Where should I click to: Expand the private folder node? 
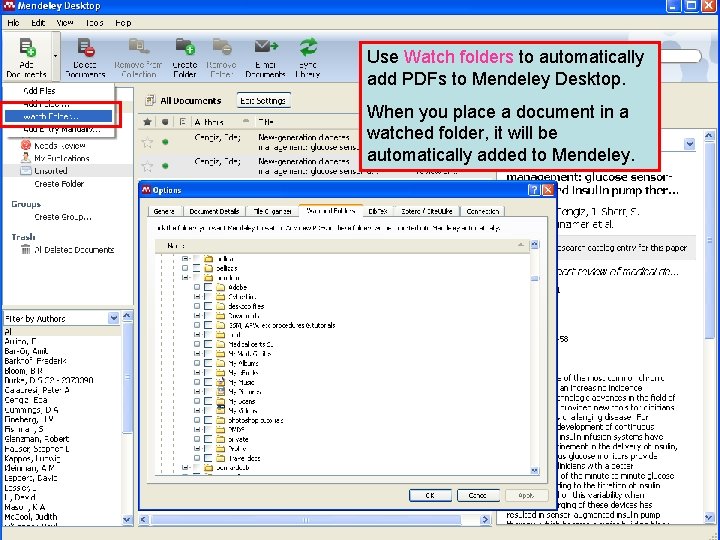point(197,439)
